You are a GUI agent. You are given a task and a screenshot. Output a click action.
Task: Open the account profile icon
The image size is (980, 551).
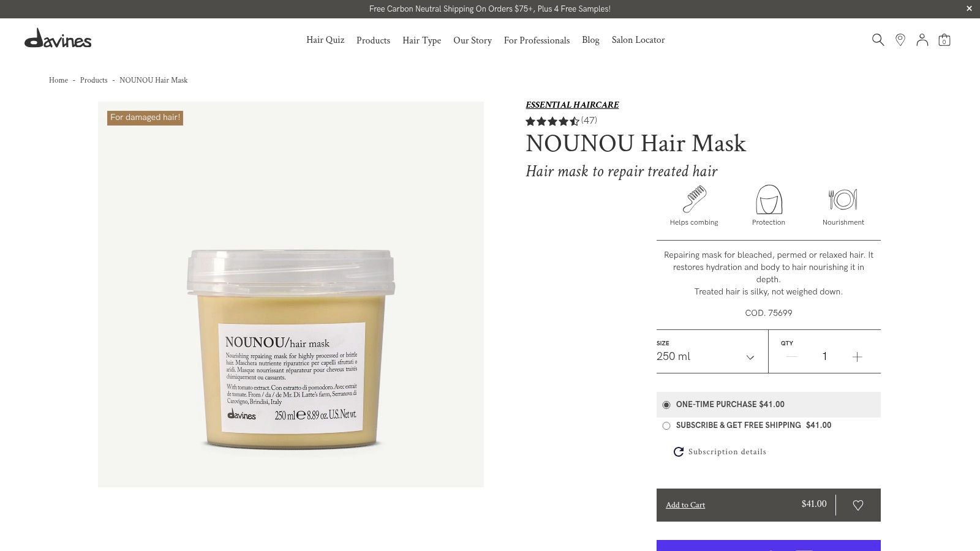pyautogui.click(x=922, y=40)
